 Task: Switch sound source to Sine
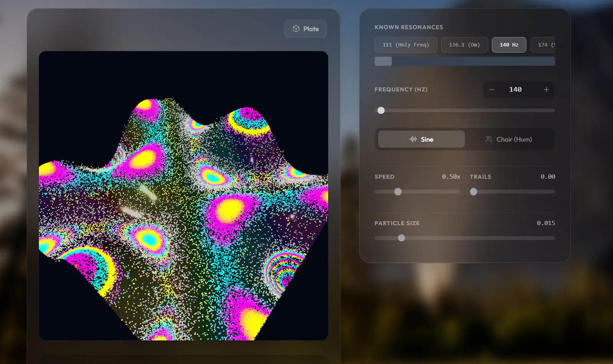tap(421, 139)
